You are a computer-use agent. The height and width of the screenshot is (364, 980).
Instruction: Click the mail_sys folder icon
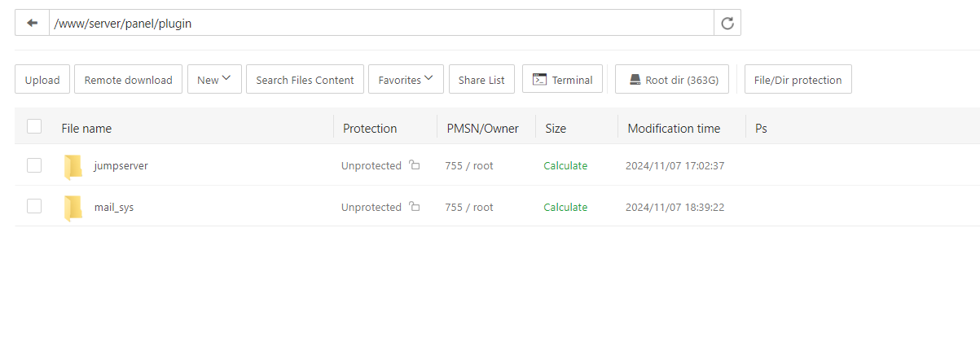point(73,208)
